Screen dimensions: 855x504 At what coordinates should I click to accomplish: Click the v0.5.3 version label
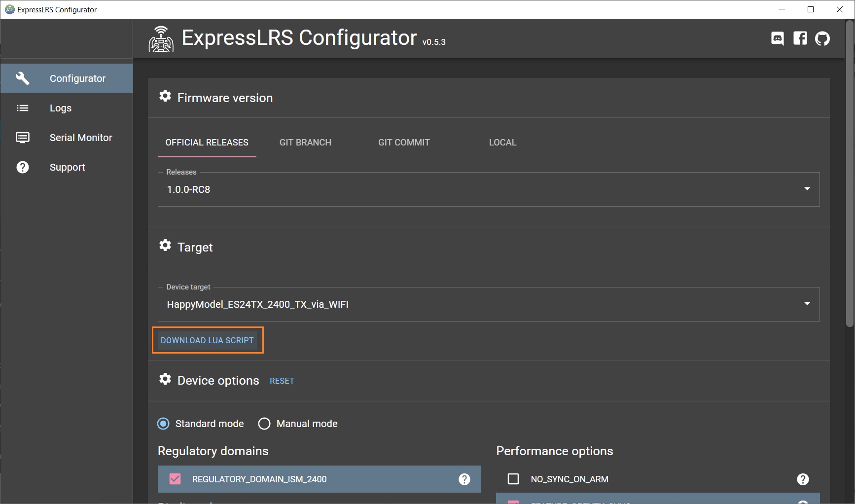pyautogui.click(x=434, y=42)
